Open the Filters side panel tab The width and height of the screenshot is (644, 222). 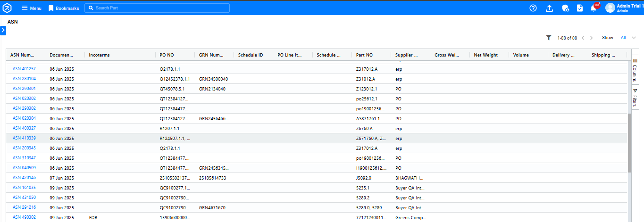(x=635, y=98)
